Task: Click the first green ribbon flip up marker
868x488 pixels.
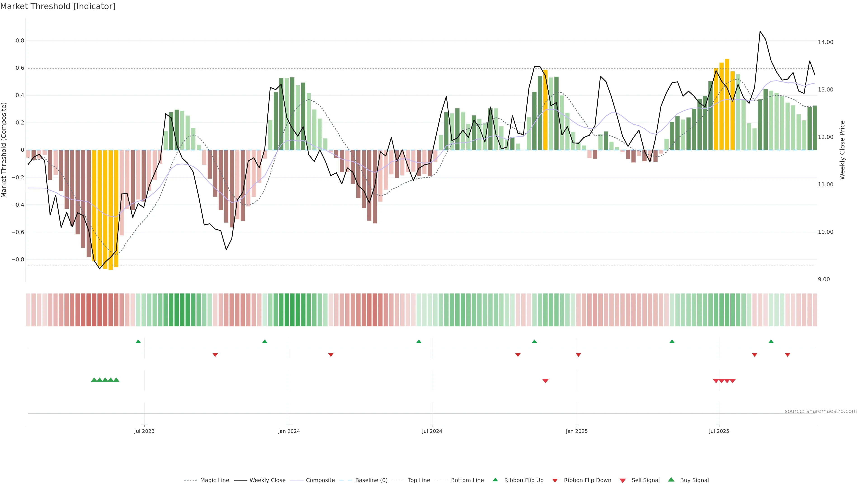Action: click(138, 342)
